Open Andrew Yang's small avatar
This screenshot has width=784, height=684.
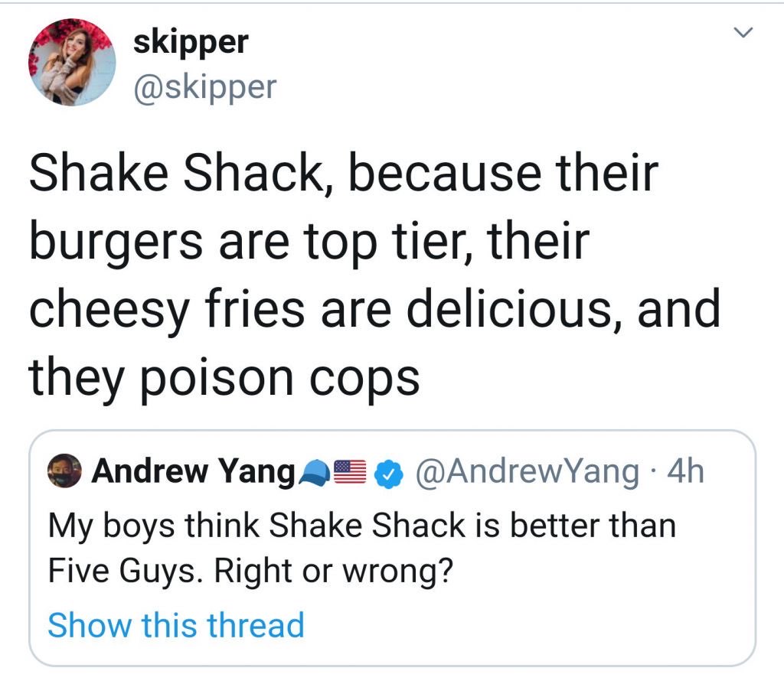pos(64,471)
